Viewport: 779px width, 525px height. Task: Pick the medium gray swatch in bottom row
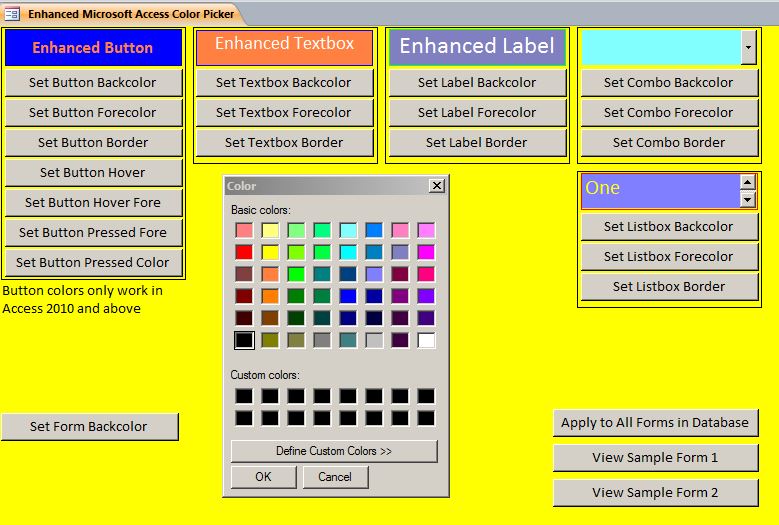pyautogui.click(x=322, y=340)
